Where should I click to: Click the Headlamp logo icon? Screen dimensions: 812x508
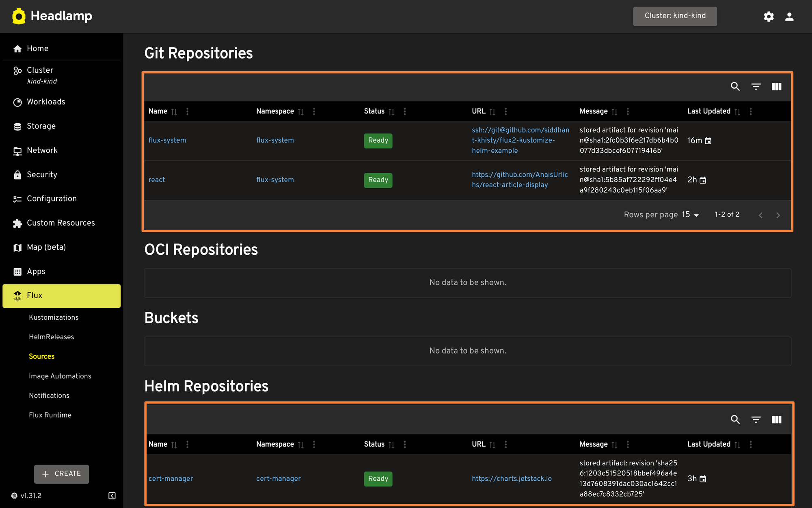pyautogui.click(x=19, y=16)
